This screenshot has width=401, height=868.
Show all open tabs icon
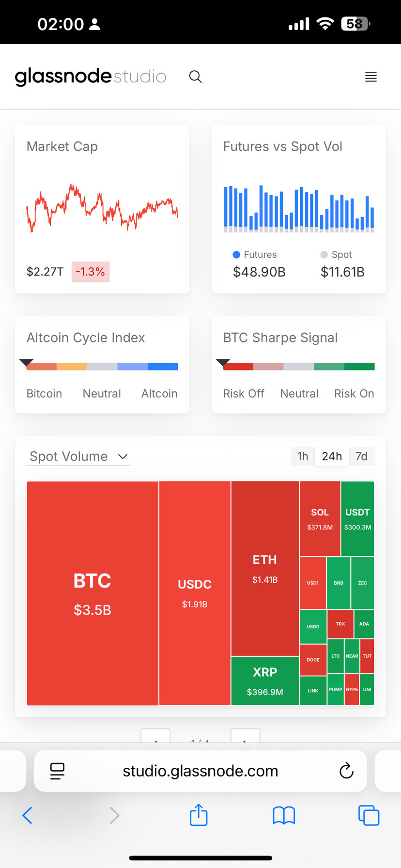tap(369, 815)
